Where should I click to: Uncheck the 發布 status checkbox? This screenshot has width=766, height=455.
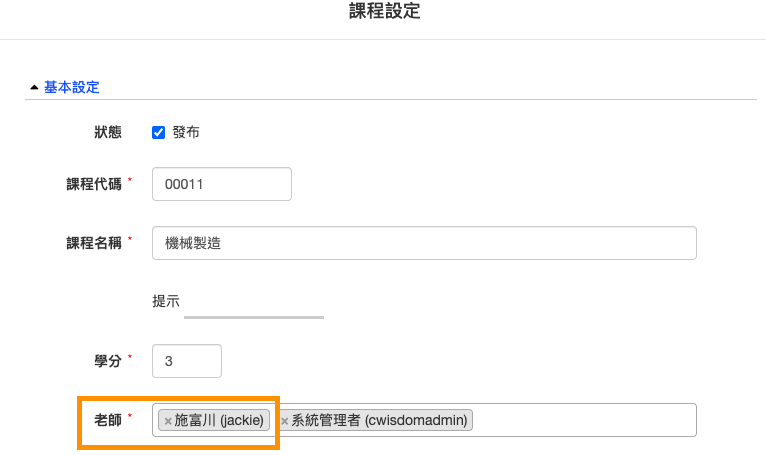point(158,132)
